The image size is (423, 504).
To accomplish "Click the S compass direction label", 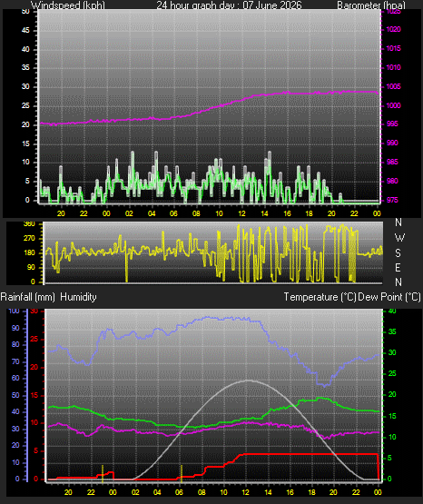I will click(398, 253).
